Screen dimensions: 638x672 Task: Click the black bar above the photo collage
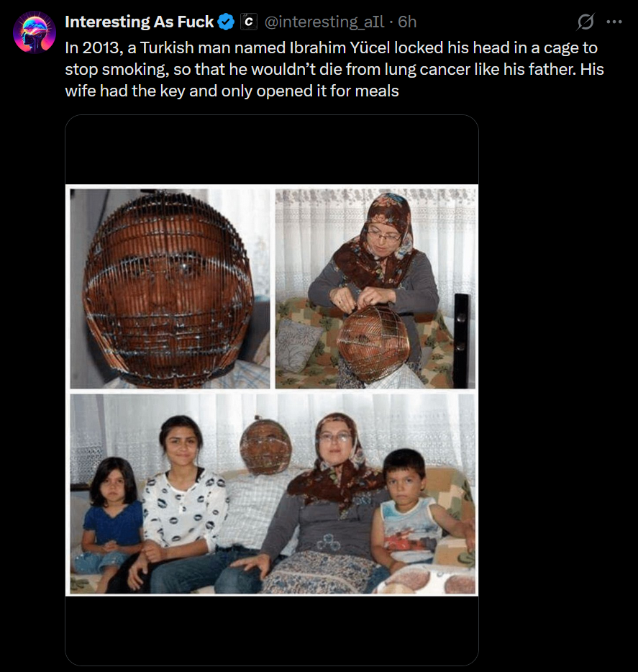(x=272, y=150)
